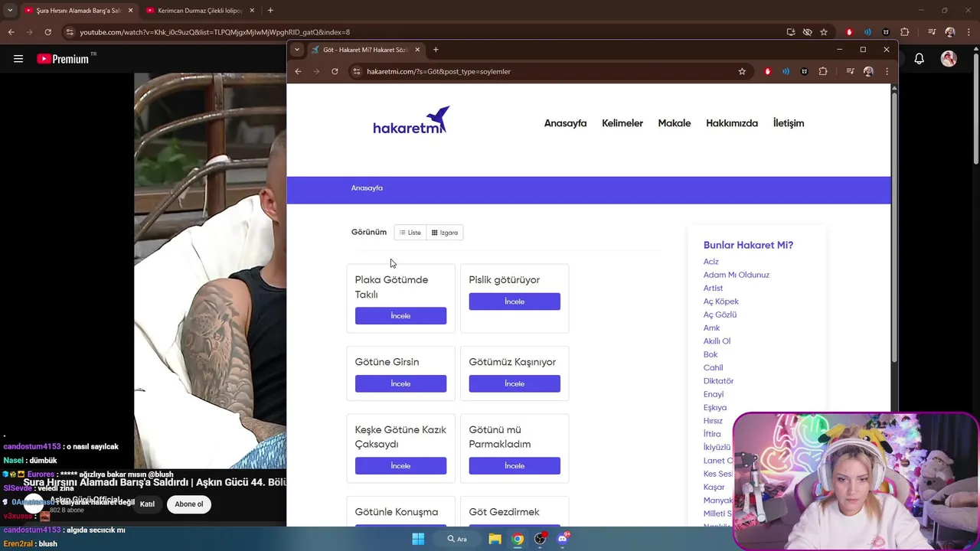Image resolution: width=980 pixels, height=551 pixels.
Task: Click the YouTube Premium logo
Action: coord(63,59)
